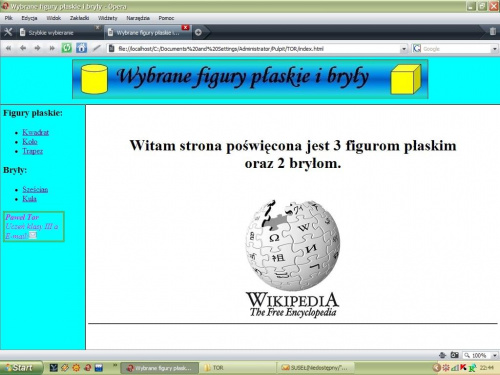Click the Bryły heading in sidebar
Screen dimensions: 500x375
coord(15,170)
